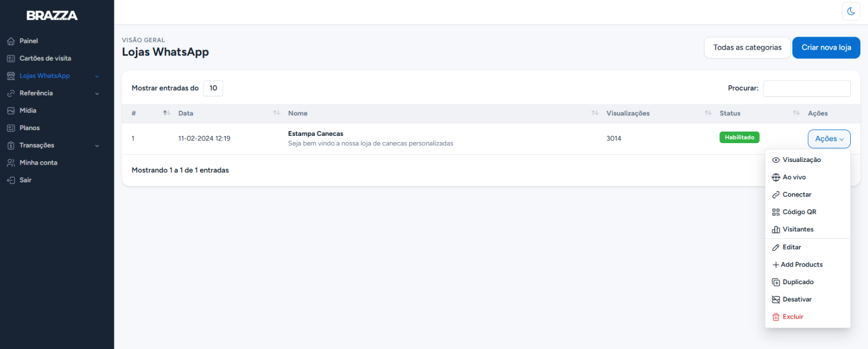Sort table by Visualizações column header
The height and width of the screenshot is (349, 868).
(x=628, y=113)
